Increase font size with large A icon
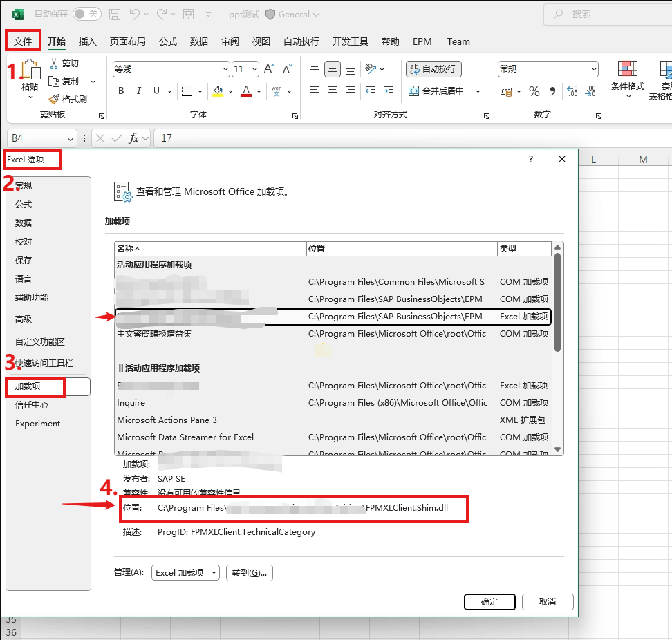The width and height of the screenshot is (672, 640). [x=269, y=68]
